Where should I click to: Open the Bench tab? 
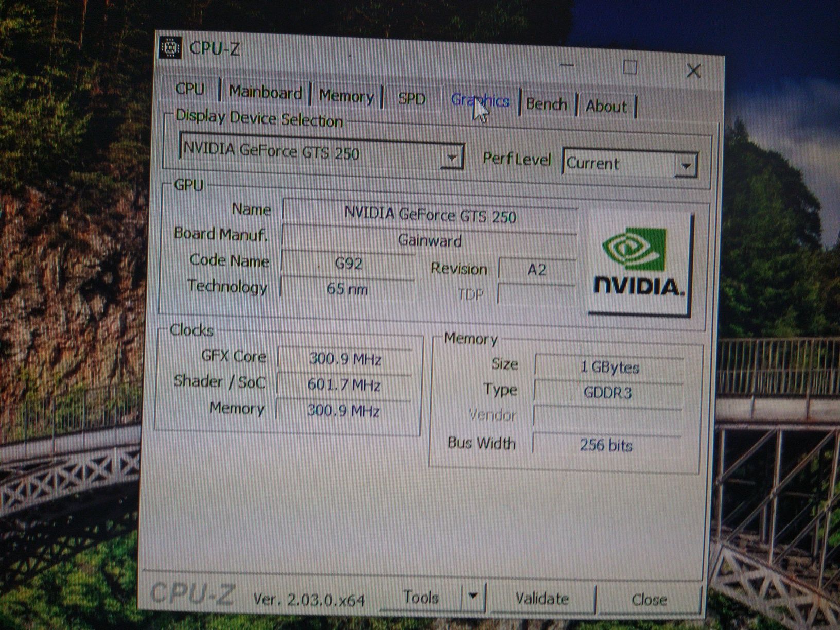[x=547, y=104]
